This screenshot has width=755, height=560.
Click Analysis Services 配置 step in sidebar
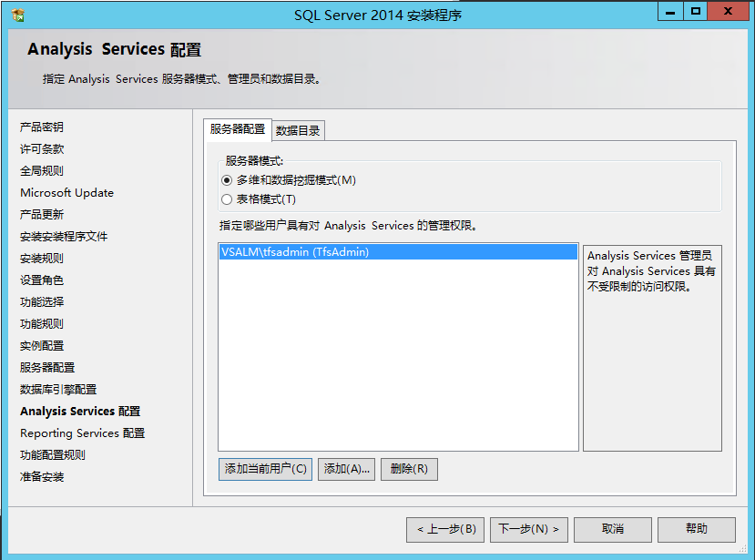coord(80,412)
